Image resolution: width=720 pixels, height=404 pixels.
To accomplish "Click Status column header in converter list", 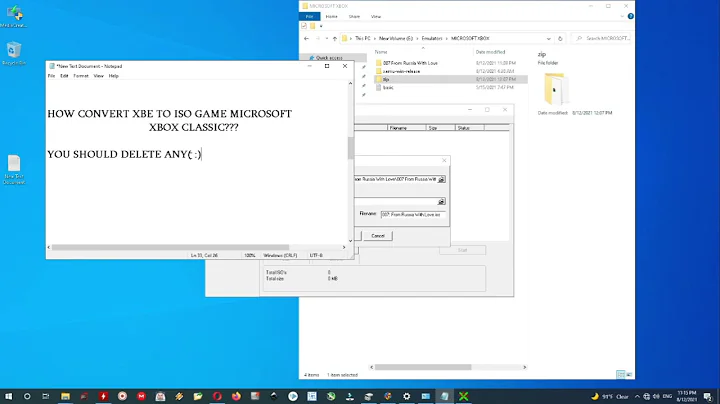I will point(470,128).
